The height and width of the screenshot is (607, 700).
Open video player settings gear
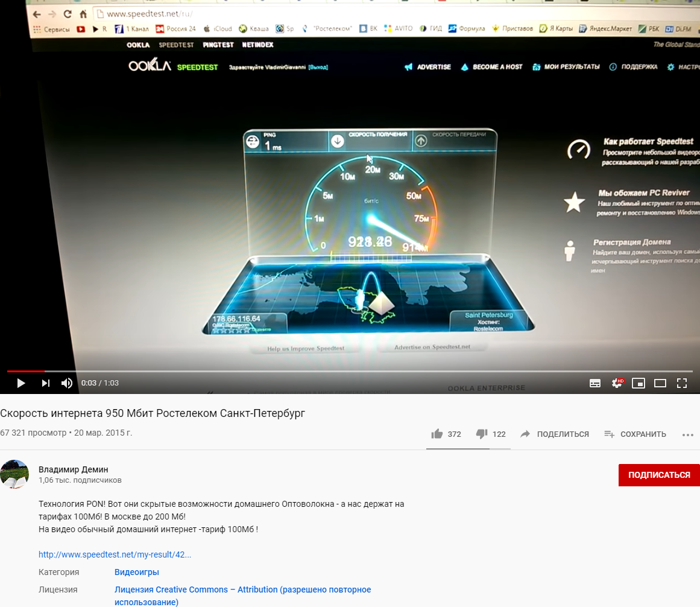(617, 383)
